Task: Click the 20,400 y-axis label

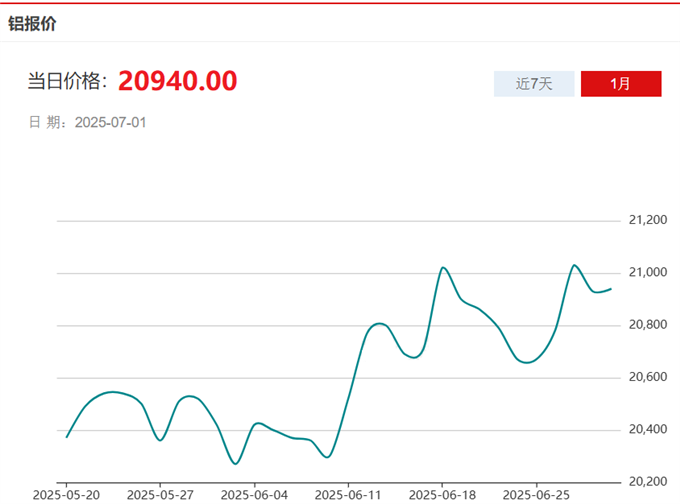Action: point(645,430)
